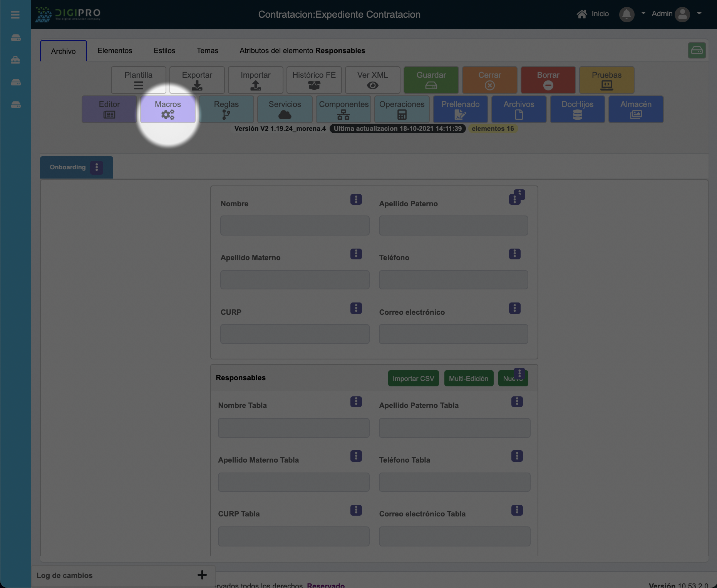717x588 pixels.
Task: Click the green storage icon at top right
Action: point(697,50)
